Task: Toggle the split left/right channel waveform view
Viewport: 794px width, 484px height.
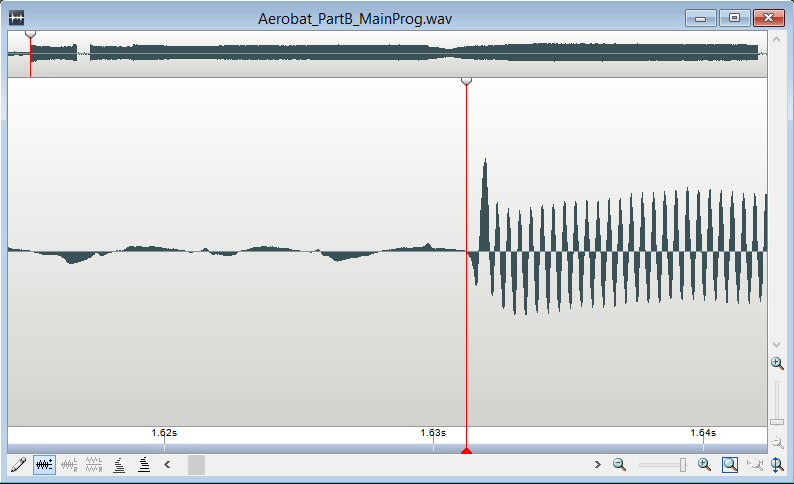Action: click(69, 464)
